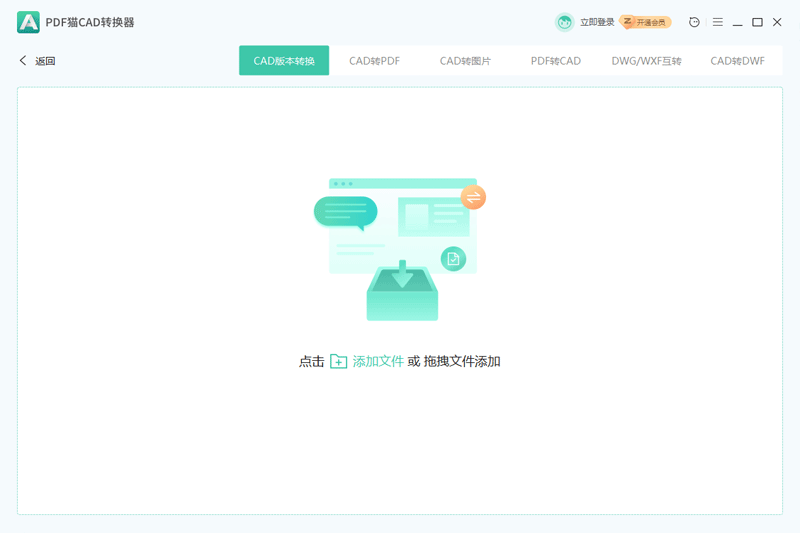This screenshot has width=800, height=533.
Task: Go to the DWG/WXF互转 tab
Action: coord(646,61)
